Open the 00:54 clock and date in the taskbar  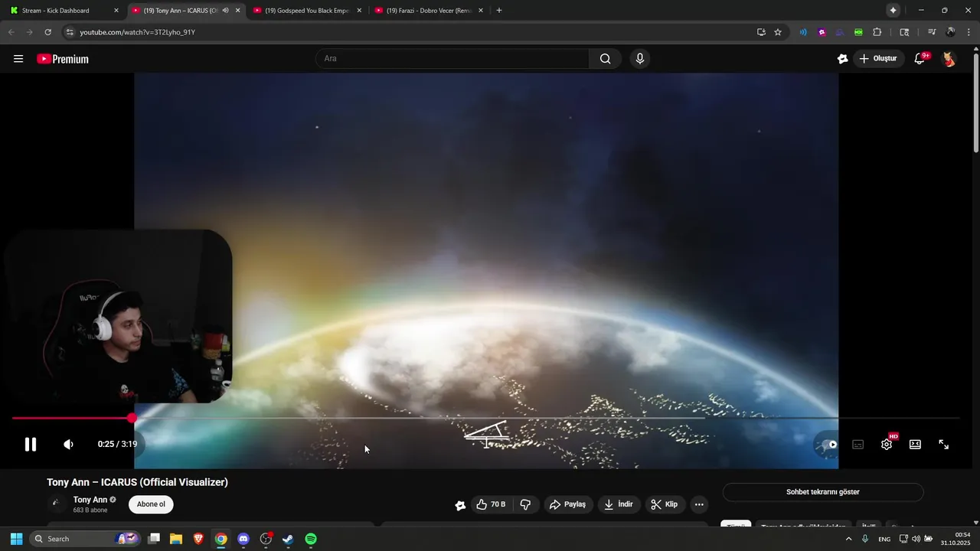[957, 539]
